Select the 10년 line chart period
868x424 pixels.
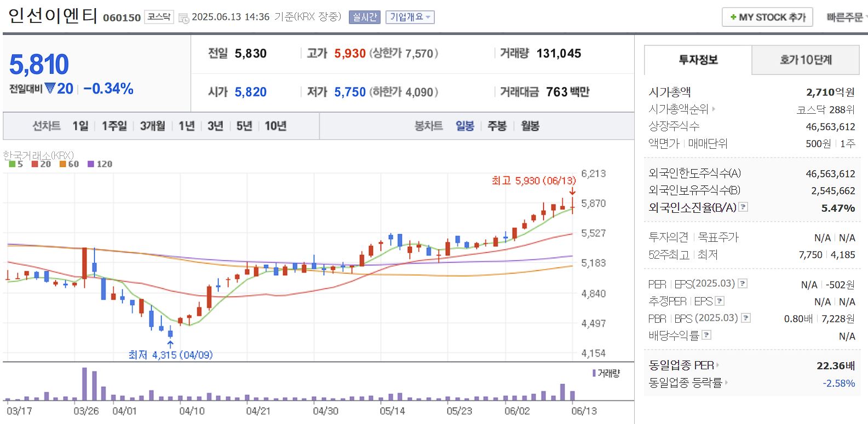(275, 126)
